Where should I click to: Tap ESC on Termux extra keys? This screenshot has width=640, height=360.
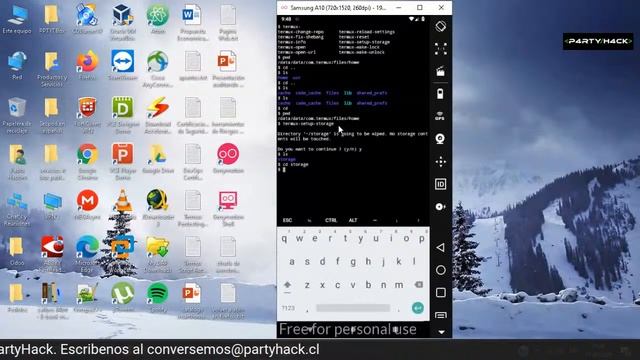tap(287, 220)
